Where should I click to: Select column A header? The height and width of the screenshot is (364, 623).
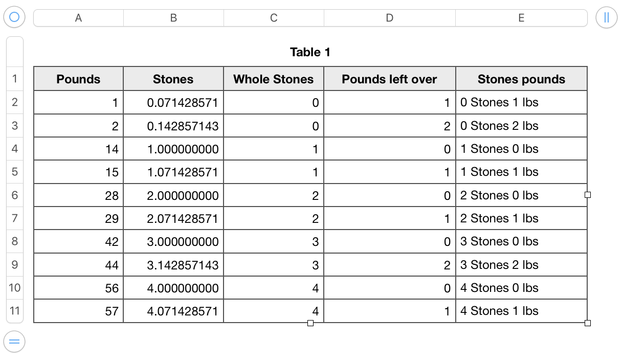point(78,18)
